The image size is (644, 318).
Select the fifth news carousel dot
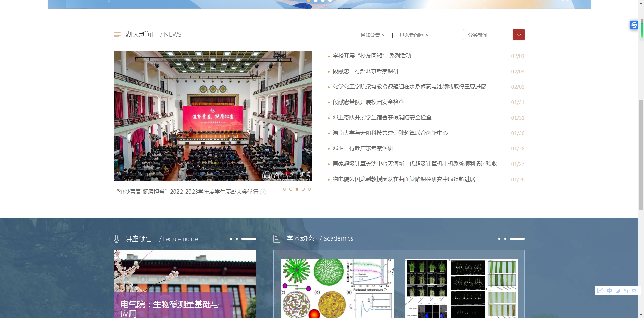(309, 189)
